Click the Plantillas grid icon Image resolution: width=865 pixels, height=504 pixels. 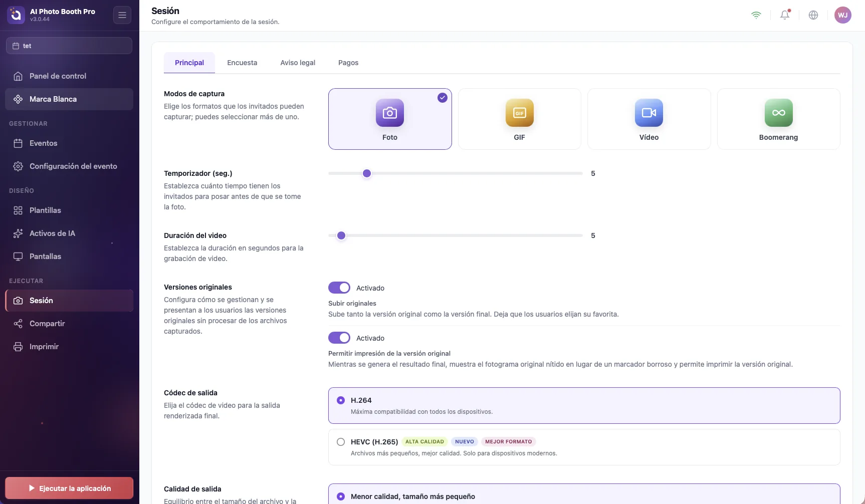click(18, 210)
